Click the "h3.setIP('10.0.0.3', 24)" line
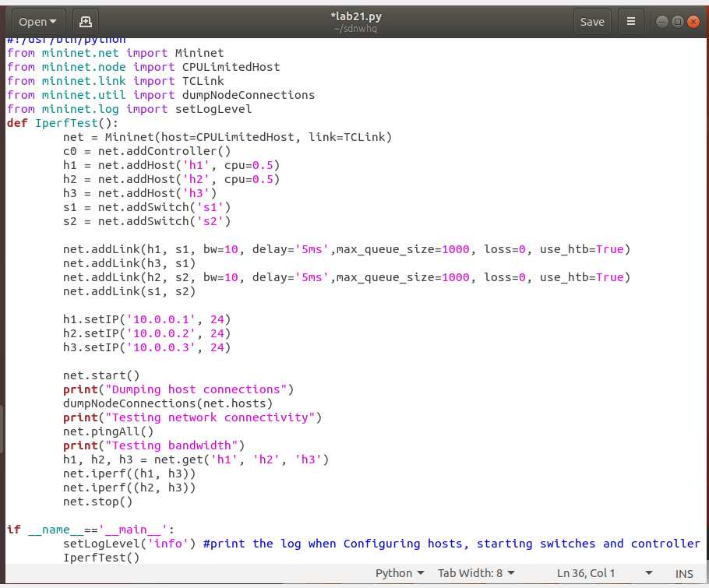This screenshot has height=588, width=709. coord(147,347)
